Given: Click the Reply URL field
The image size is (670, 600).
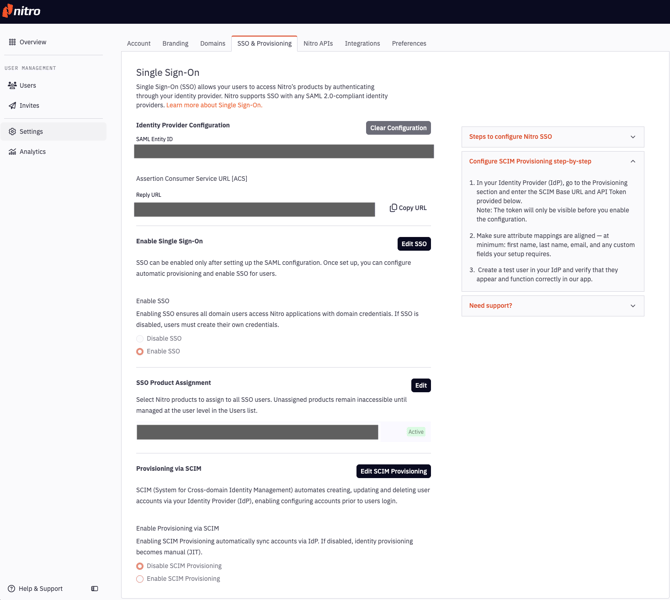Looking at the screenshot, I should click(254, 209).
